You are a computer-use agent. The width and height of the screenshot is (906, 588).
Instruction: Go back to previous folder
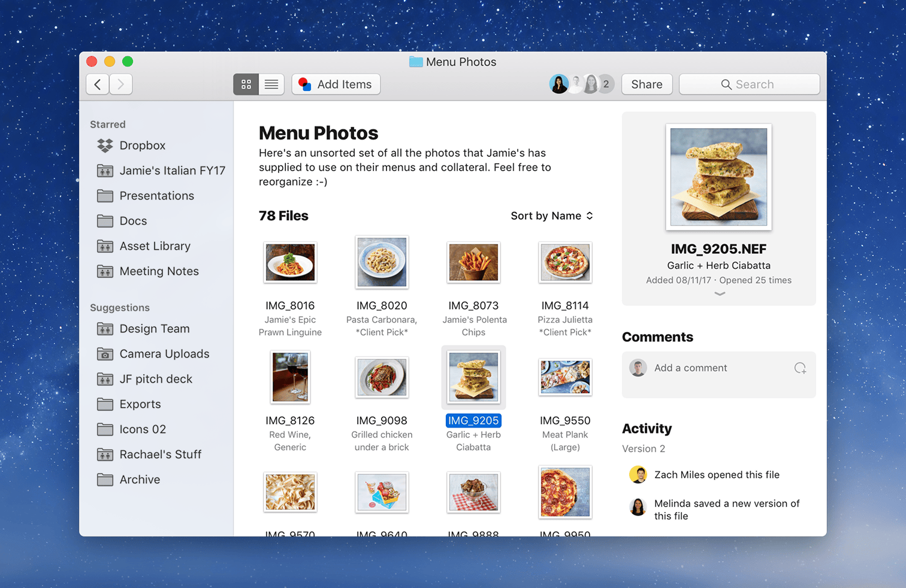point(98,84)
